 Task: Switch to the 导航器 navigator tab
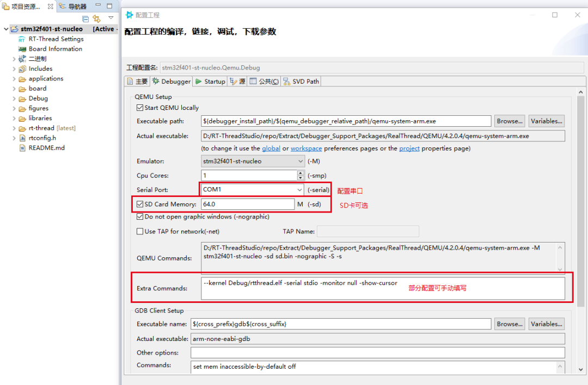coord(73,7)
